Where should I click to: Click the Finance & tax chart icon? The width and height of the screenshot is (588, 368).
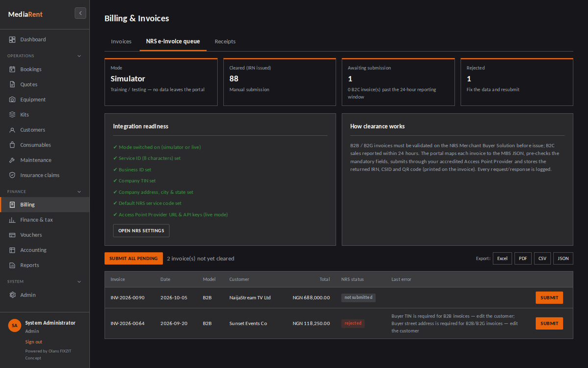(x=12, y=220)
